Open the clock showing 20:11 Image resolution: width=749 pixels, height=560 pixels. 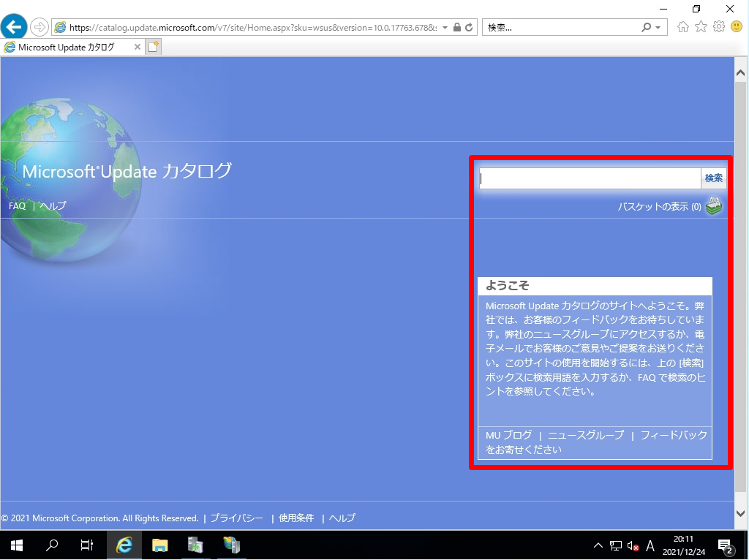click(684, 545)
